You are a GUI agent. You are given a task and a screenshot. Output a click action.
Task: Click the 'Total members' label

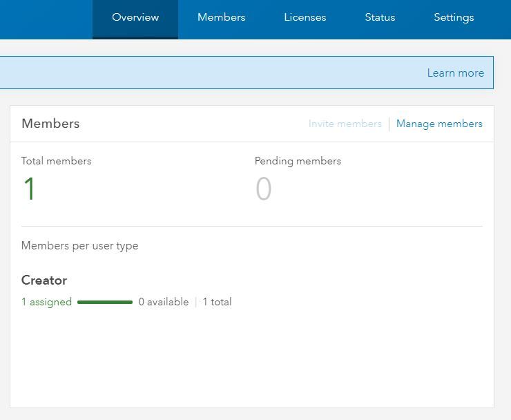coord(56,161)
